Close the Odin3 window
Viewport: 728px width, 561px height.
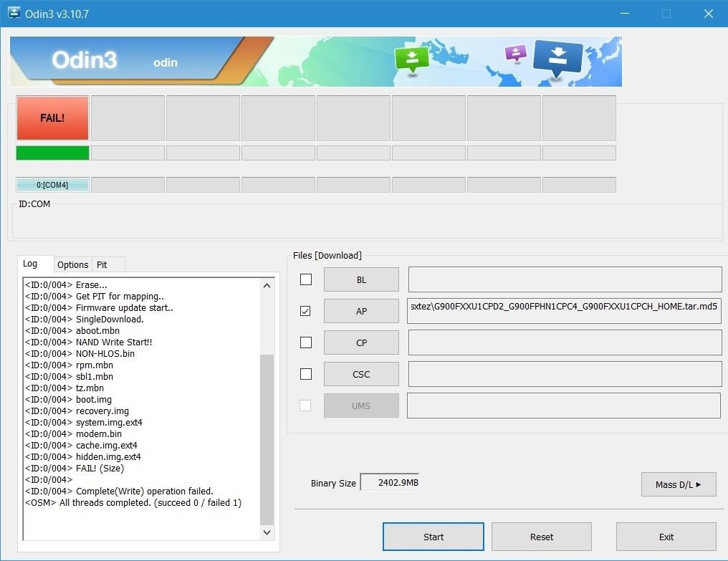click(x=709, y=14)
